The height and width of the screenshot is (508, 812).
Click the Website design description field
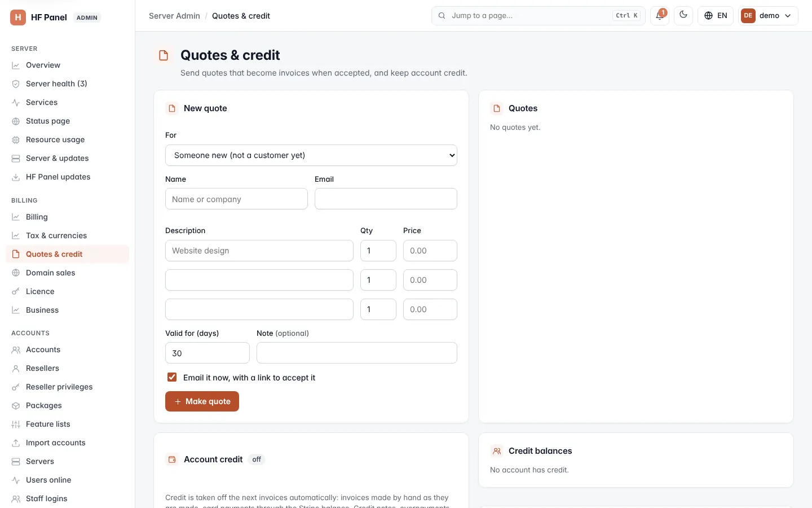pyautogui.click(x=259, y=251)
